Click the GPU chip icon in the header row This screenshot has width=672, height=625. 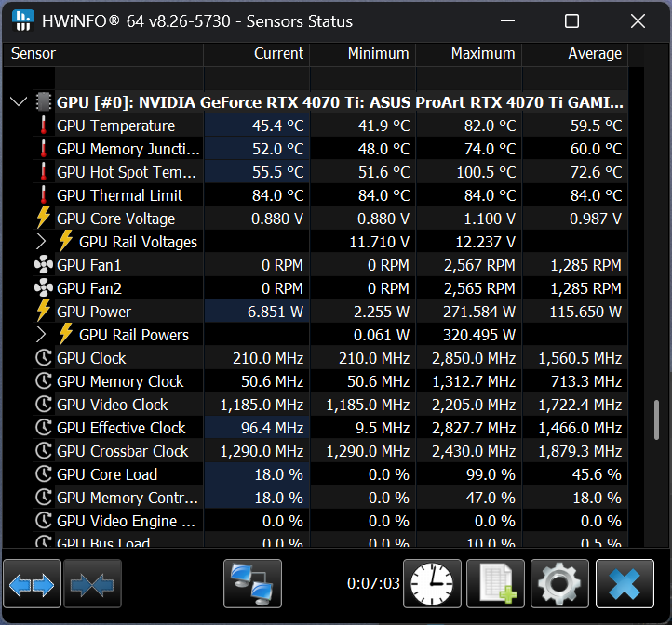click(44, 102)
